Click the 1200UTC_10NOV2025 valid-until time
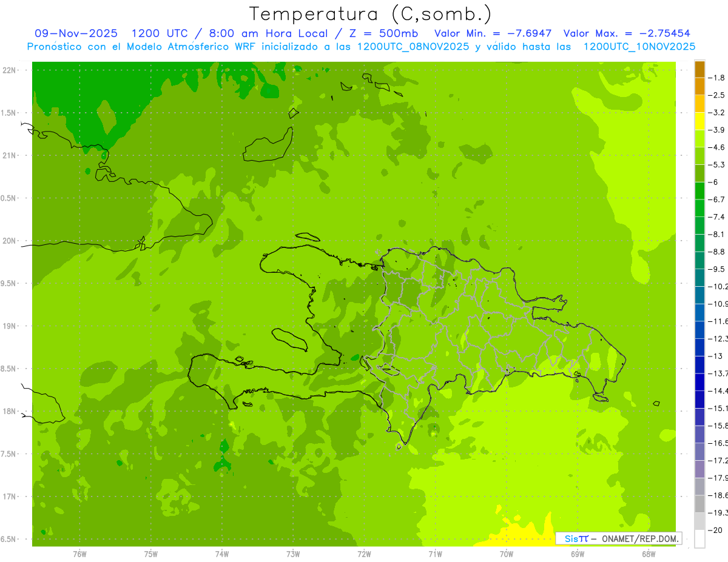728x562 pixels. click(639, 47)
